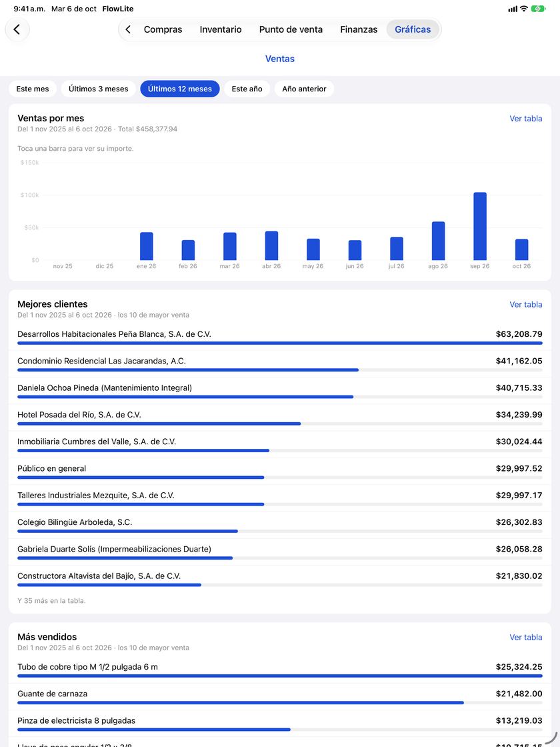560x747 pixels.
Task: Tap the mar 26 sales bar
Action: 230,246
